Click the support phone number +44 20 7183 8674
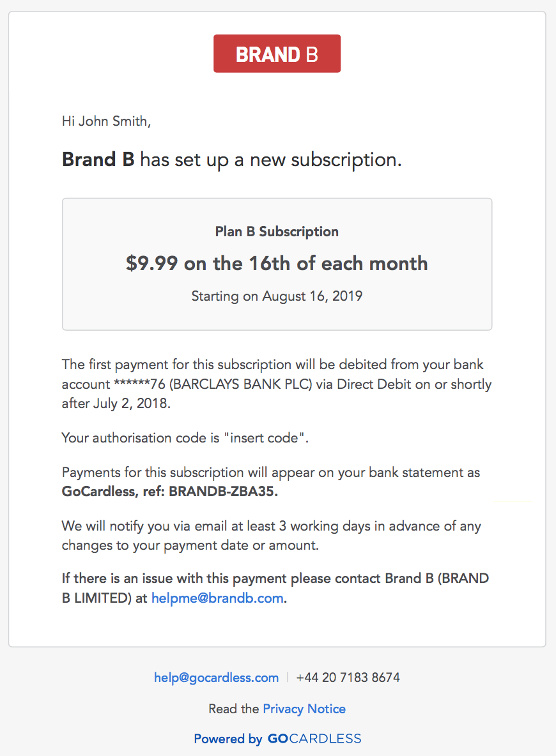The height and width of the screenshot is (756, 556). coord(348,677)
